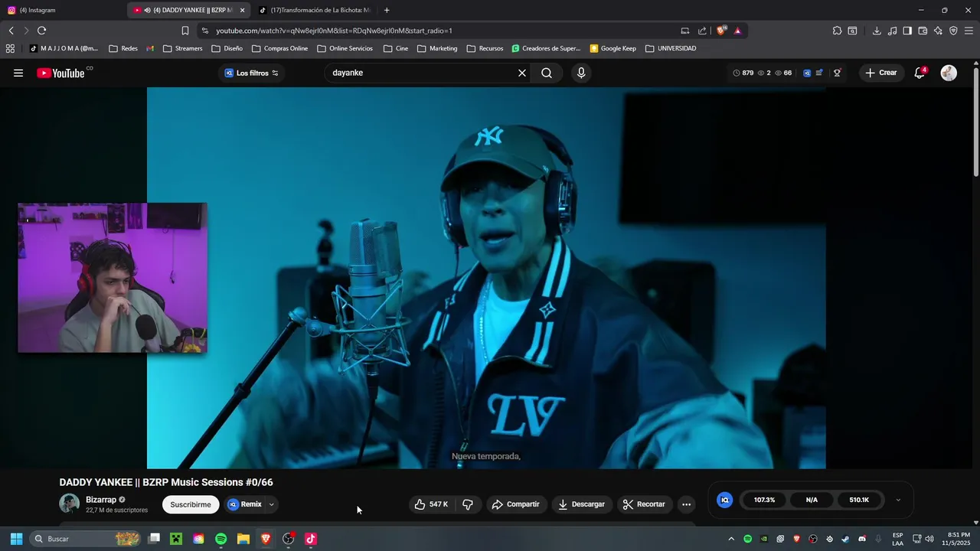
Task: Like the video with 547 K likes
Action: coord(431,504)
